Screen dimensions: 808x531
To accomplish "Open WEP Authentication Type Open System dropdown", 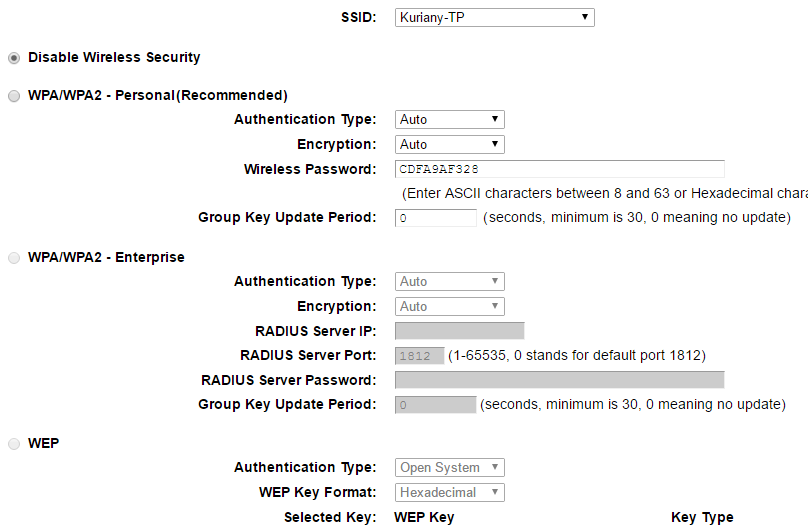I will pos(450,468).
